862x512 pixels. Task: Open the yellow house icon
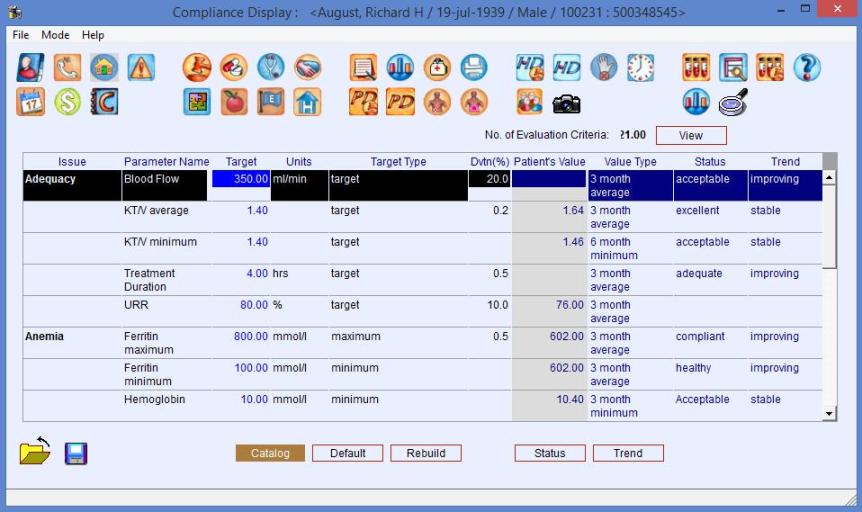pos(104,68)
